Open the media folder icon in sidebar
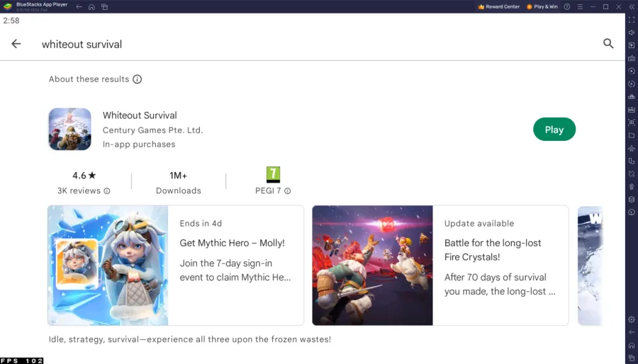The width and height of the screenshot is (638, 364). pos(632,135)
